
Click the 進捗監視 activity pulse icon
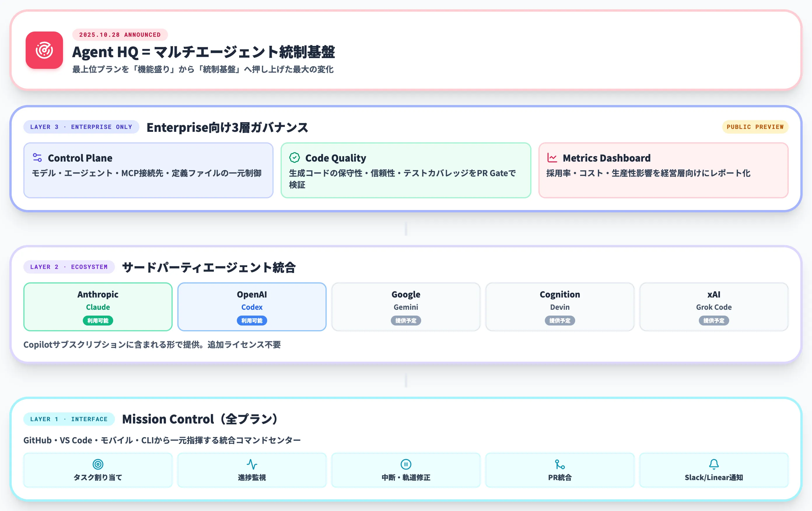coord(252,464)
